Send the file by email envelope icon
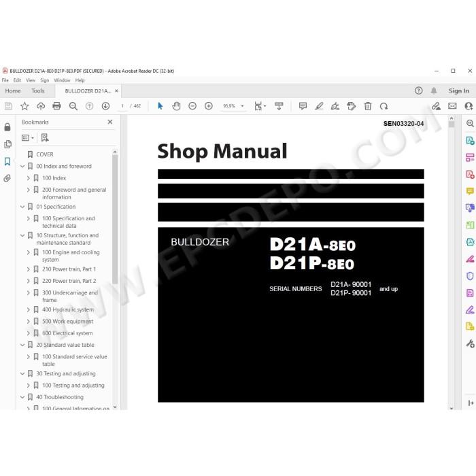Screen dimensions: 476x476 pos(452,106)
